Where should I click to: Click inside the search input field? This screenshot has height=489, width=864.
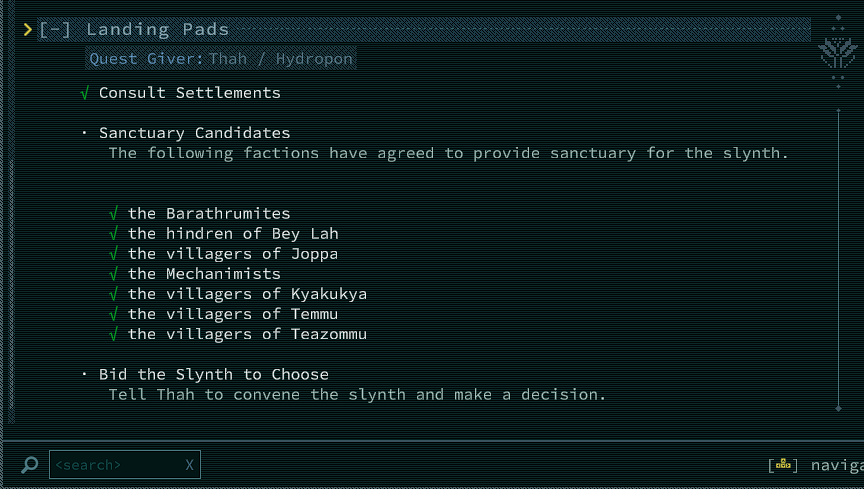click(115, 465)
